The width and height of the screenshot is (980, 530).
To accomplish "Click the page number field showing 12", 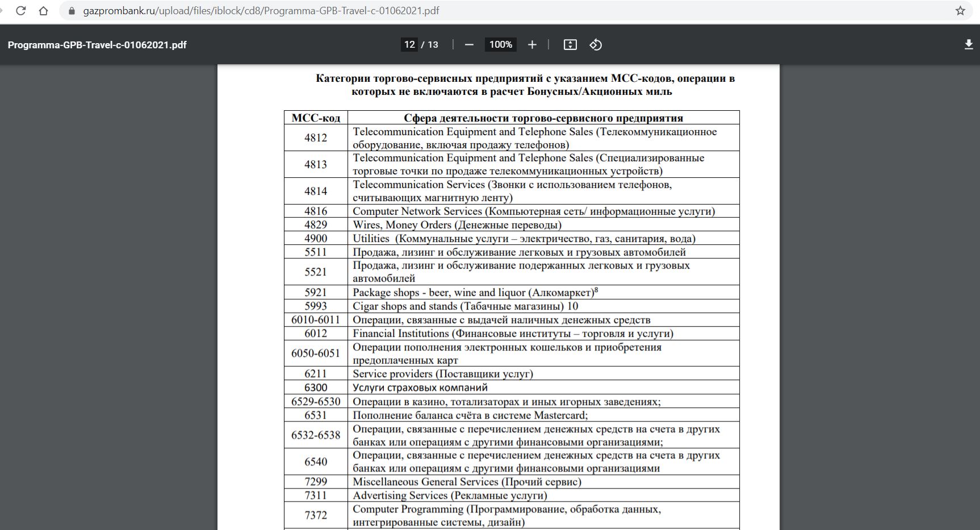I will (x=409, y=45).
